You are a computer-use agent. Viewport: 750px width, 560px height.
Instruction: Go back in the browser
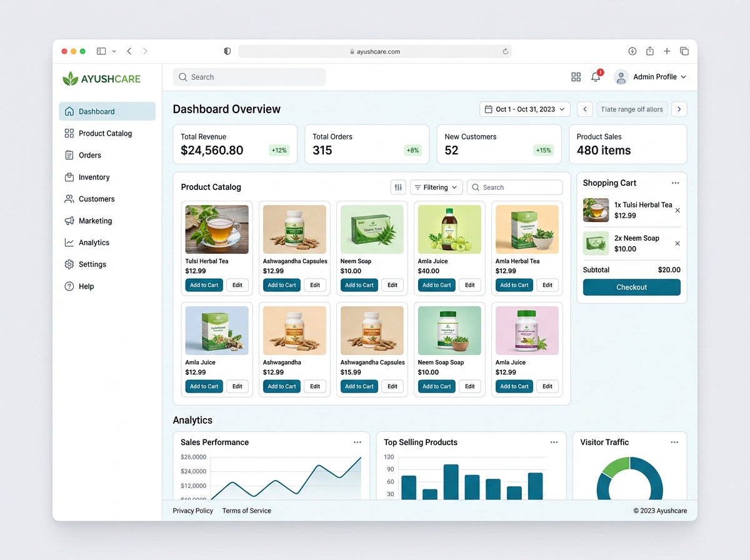129,51
